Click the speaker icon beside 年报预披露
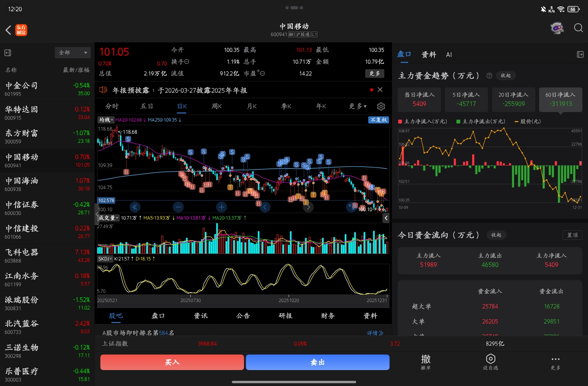Screen dimensions: 588x386 [x=103, y=90]
